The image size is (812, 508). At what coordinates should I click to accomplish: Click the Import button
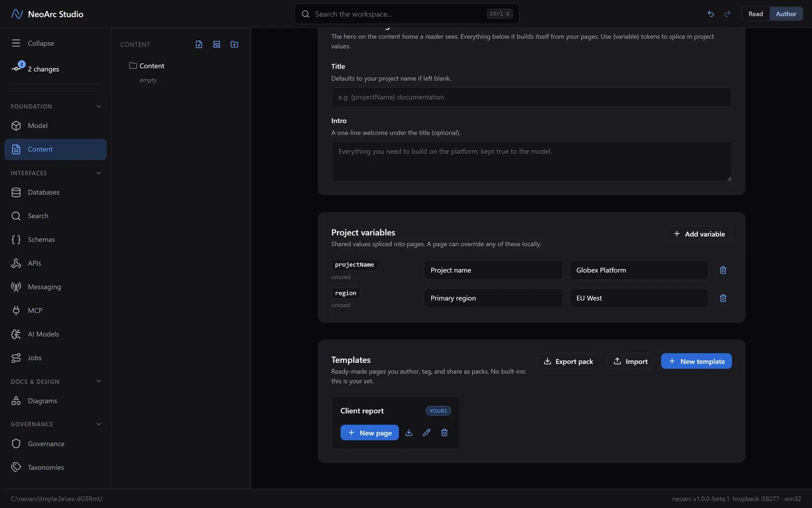pos(630,361)
